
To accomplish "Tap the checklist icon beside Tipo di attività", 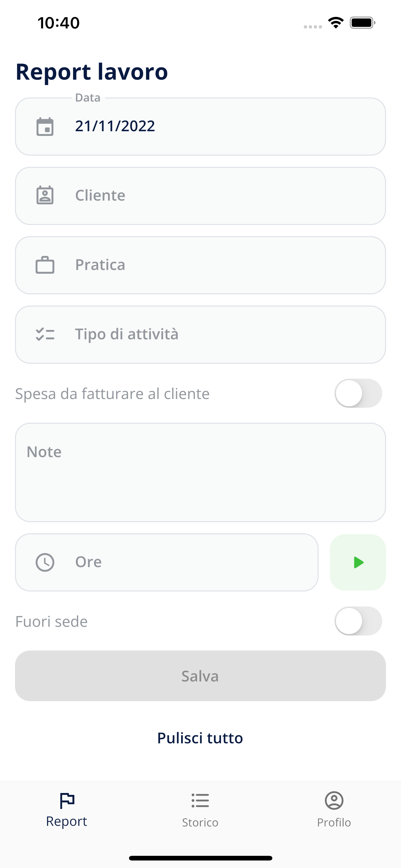I will pos(45,334).
